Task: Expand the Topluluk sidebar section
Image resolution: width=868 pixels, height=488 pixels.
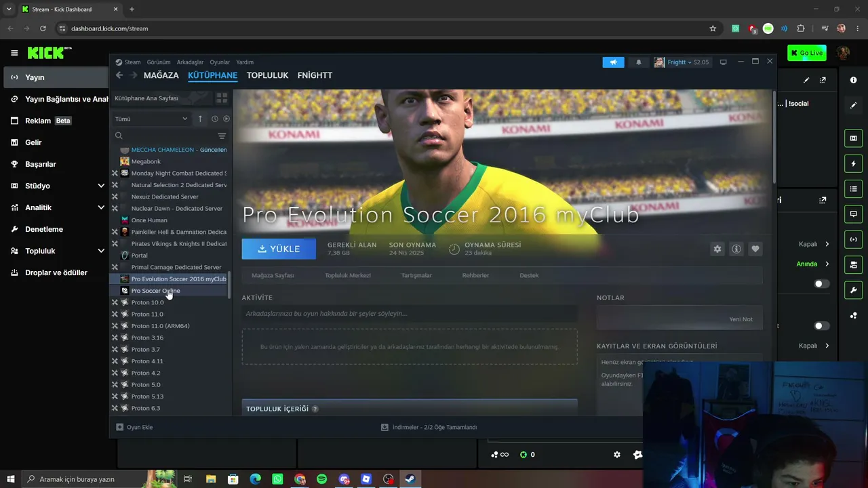Action: tap(101, 251)
